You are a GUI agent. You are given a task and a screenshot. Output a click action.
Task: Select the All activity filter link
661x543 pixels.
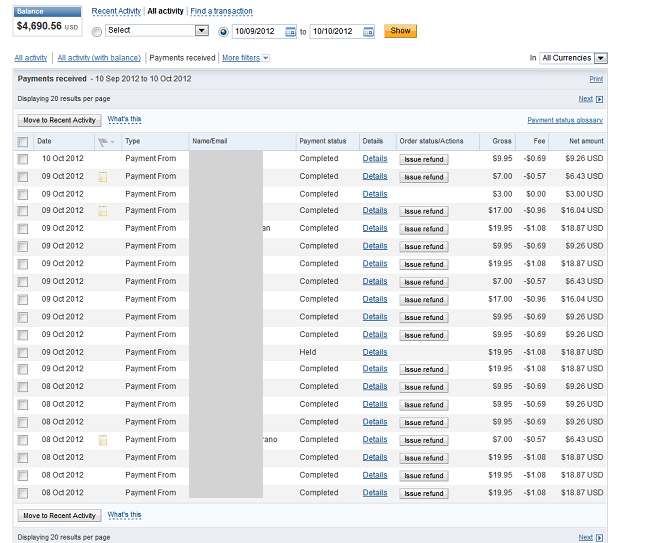(31, 58)
